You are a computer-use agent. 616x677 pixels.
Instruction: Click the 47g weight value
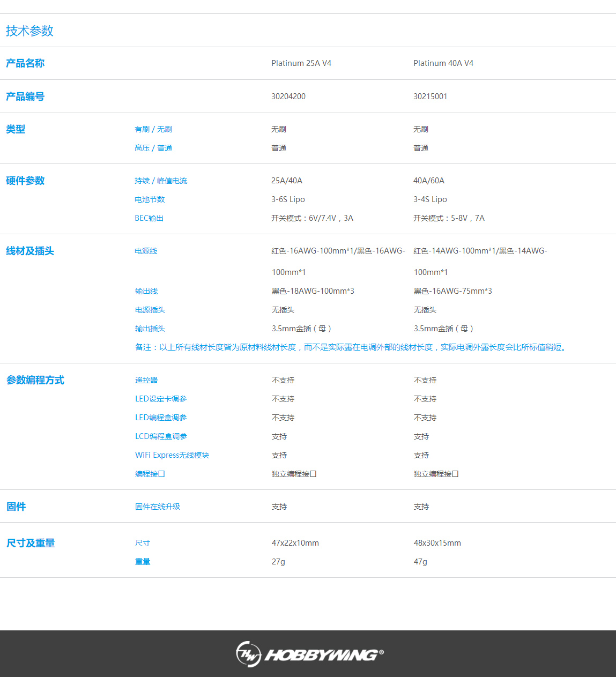click(420, 562)
